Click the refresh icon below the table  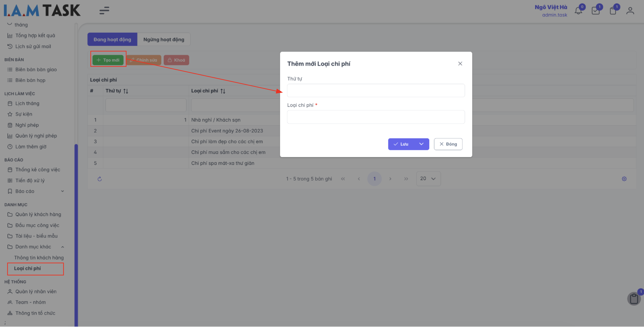point(99,179)
